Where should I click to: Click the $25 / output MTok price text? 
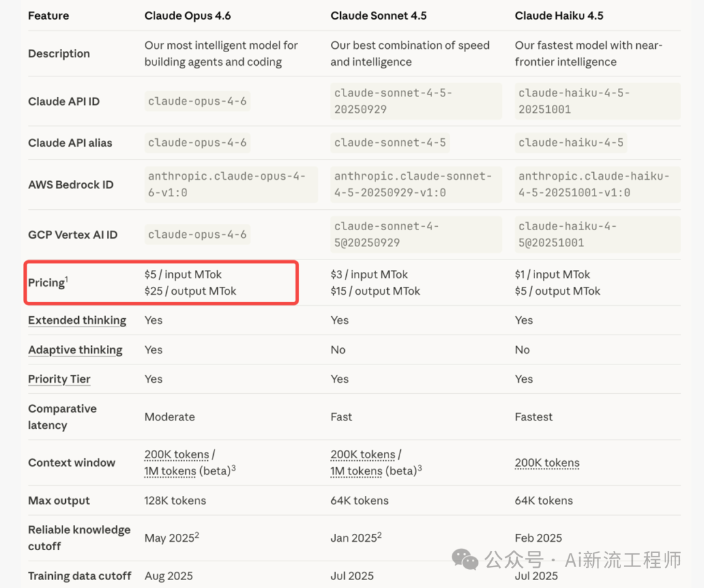[190, 291]
